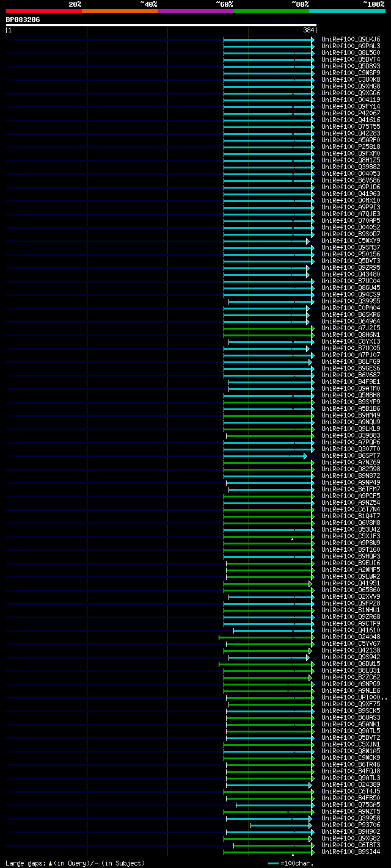The image size is (391, 868).
Task: Click label UniRef100_B8LFG9
Action: point(351,361)
